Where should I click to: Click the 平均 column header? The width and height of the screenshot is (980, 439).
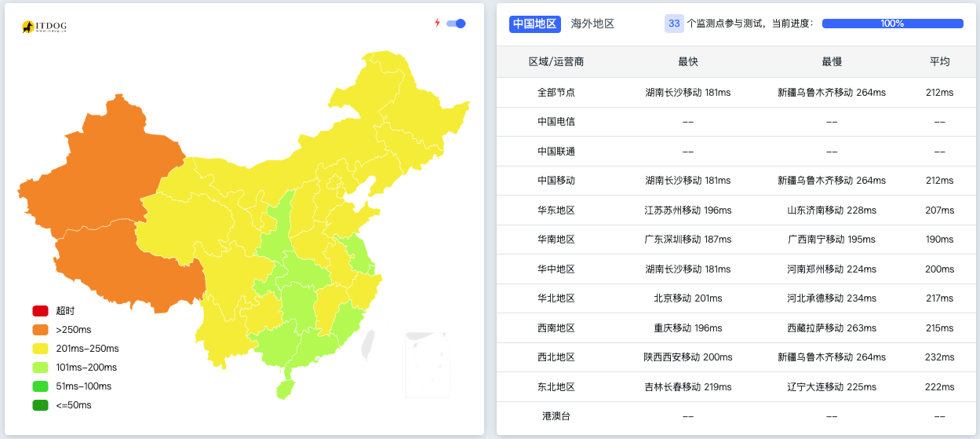940,62
